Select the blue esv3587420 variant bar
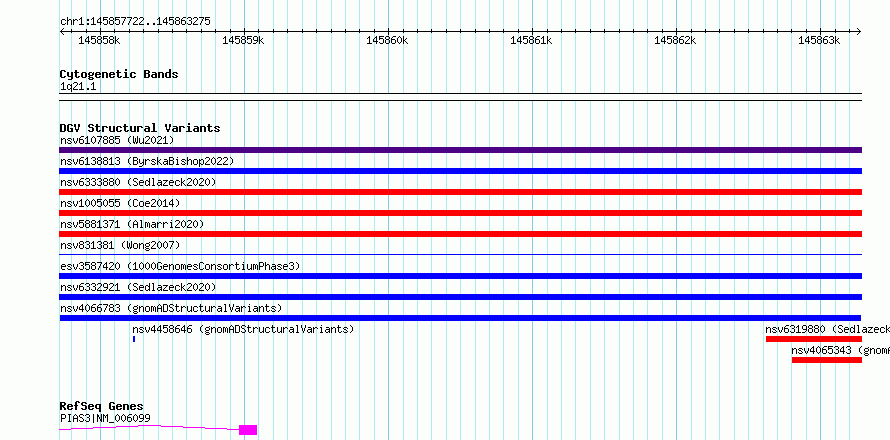This screenshot has height=440, width=890. 460,276
